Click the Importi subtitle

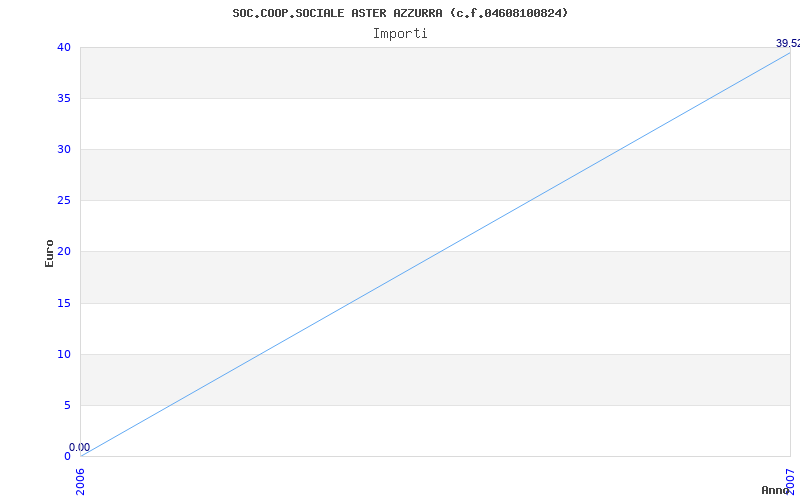[400, 34]
